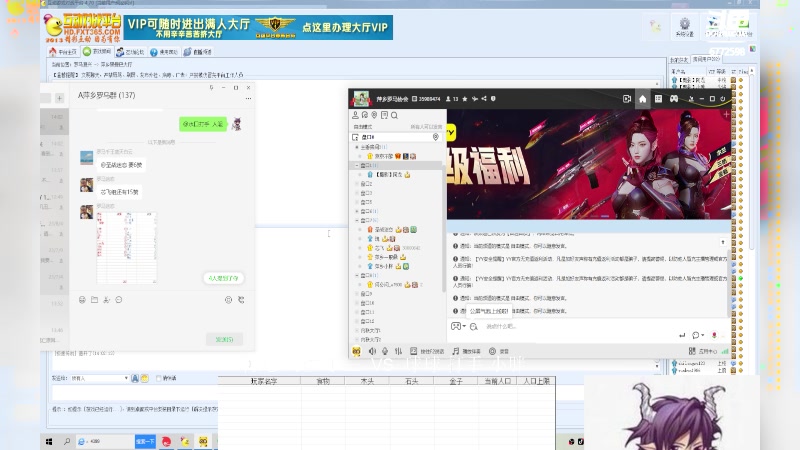
Task: Open the notice board icon above channel list
Action: 384,115
